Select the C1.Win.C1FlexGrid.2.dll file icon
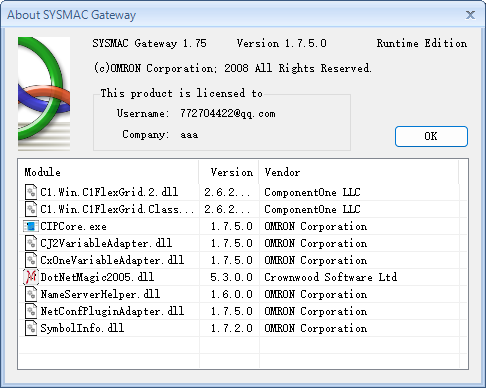This screenshot has height=388, width=486. pos(31,192)
